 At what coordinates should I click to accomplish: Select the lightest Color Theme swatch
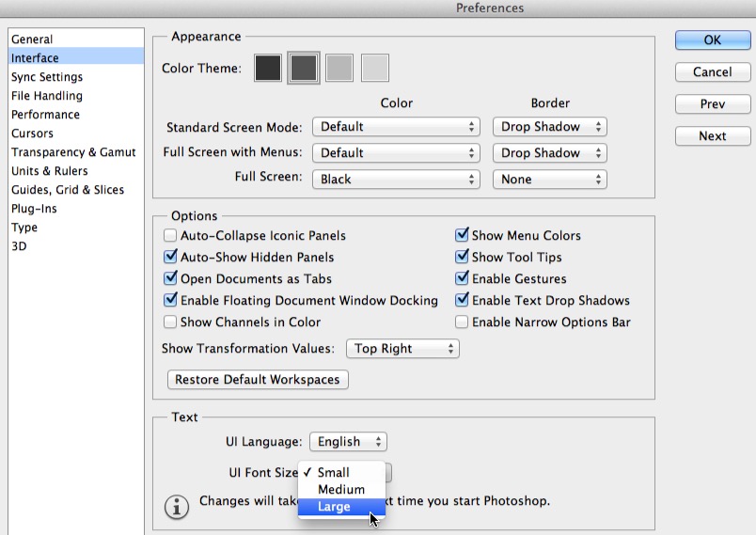374,68
